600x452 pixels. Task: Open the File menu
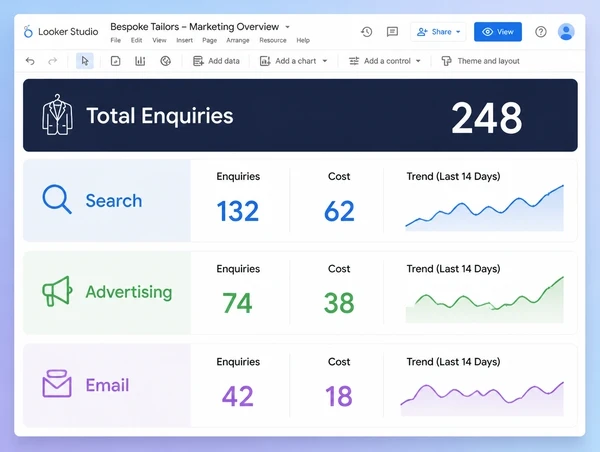tap(116, 40)
